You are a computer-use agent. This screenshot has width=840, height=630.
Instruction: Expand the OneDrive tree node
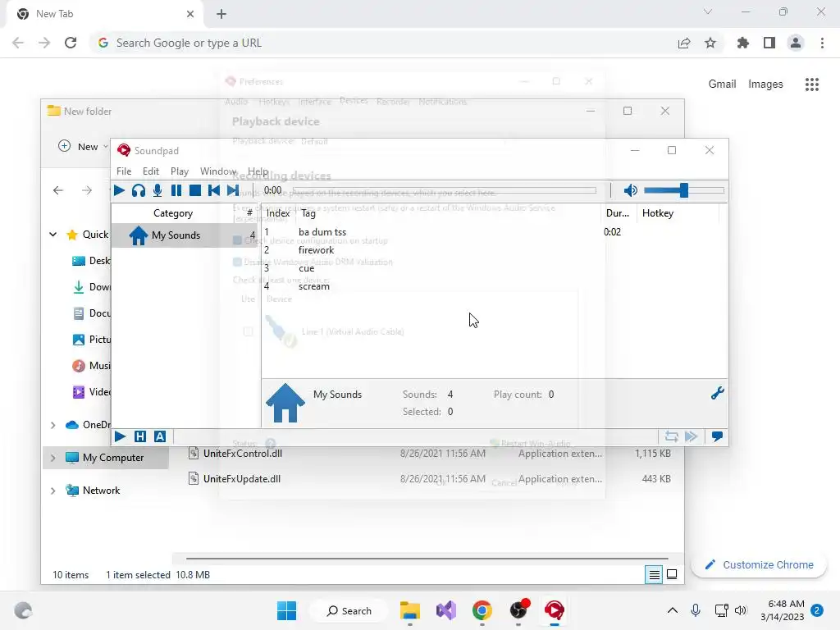pos(53,425)
